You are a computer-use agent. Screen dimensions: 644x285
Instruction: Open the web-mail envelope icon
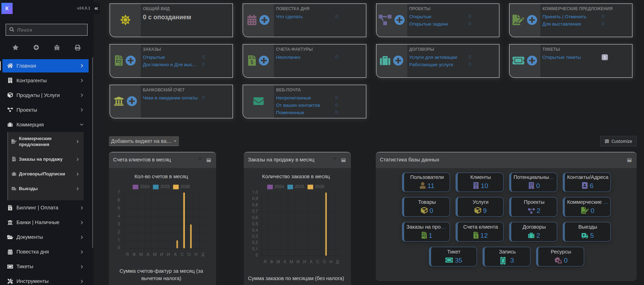coord(258,101)
